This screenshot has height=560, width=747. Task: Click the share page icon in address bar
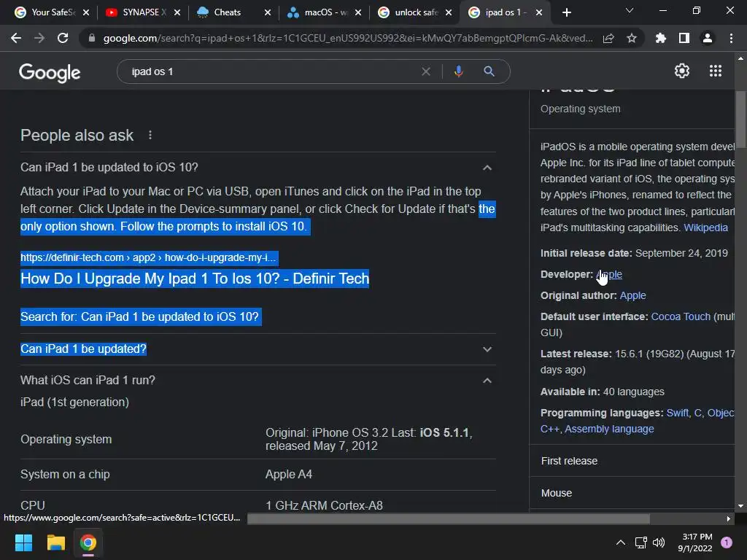[608, 39]
